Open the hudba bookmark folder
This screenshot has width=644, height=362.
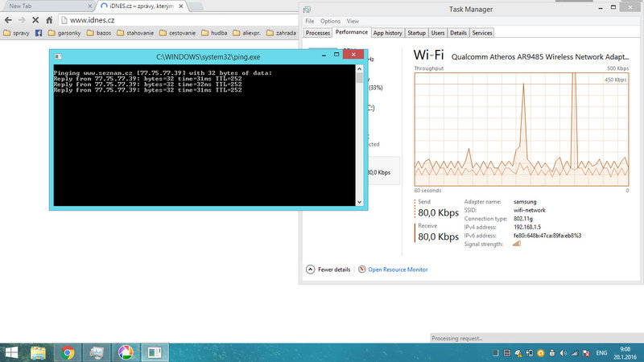[x=214, y=33]
